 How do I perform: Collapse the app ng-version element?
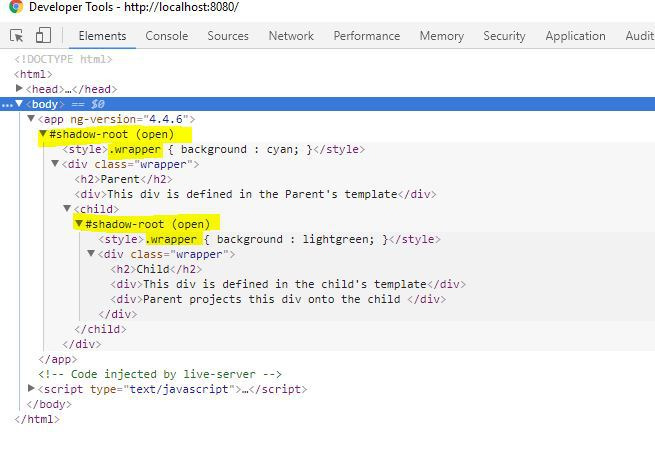click(30, 118)
